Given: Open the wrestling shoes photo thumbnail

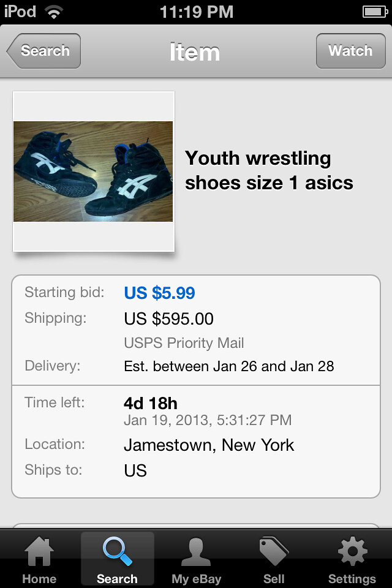Looking at the screenshot, I should click(x=93, y=171).
